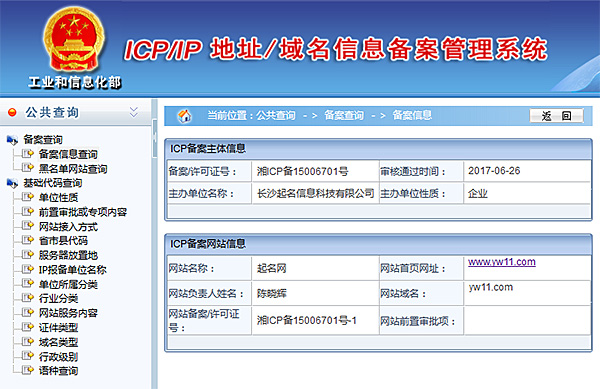Click the page icon beside 前置审批或专项内容
This screenshot has width=600, height=389.
point(28,211)
